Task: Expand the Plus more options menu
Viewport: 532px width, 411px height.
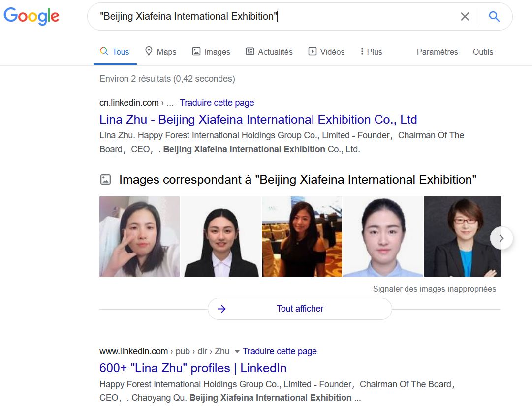Action: pyautogui.click(x=371, y=52)
